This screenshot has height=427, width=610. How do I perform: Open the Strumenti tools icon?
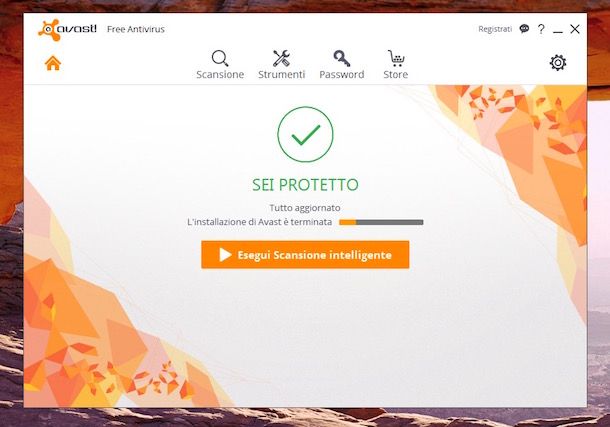[281, 58]
